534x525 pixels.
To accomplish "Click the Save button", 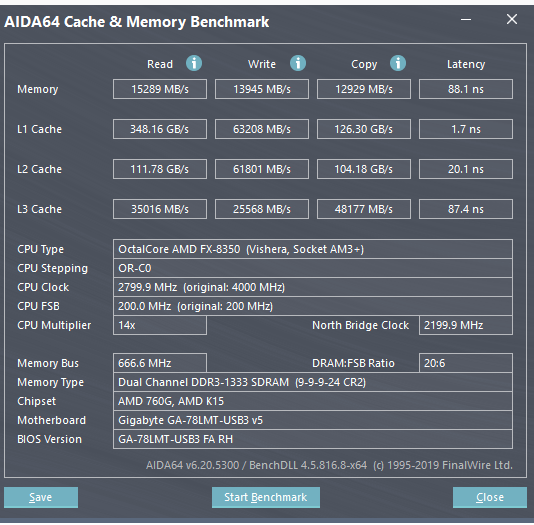I will (x=41, y=497).
